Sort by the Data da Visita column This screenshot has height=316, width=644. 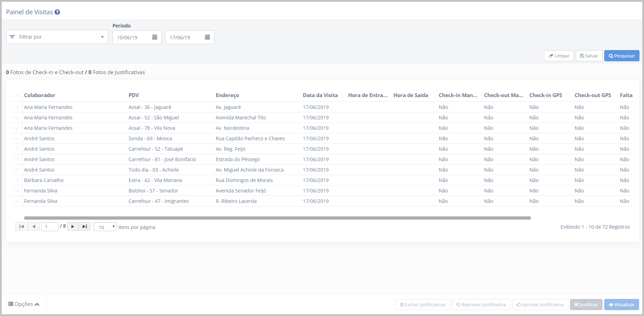point(320,95)
